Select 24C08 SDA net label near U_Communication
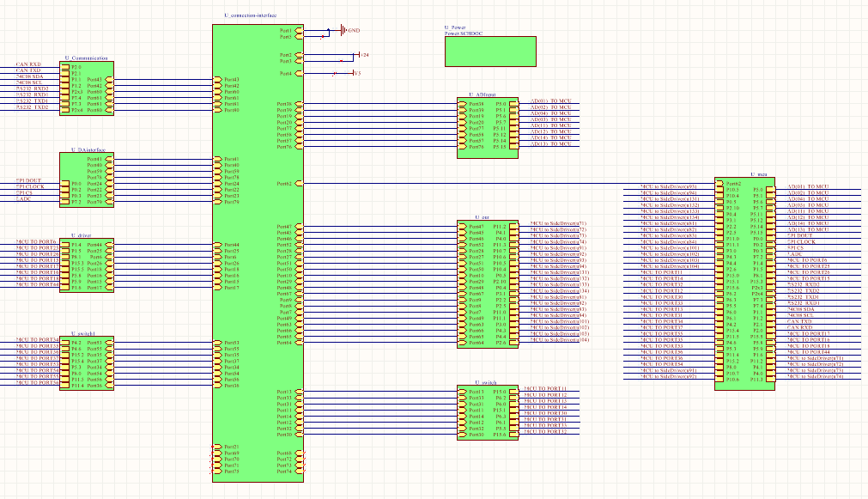 (x=29, y=76)
